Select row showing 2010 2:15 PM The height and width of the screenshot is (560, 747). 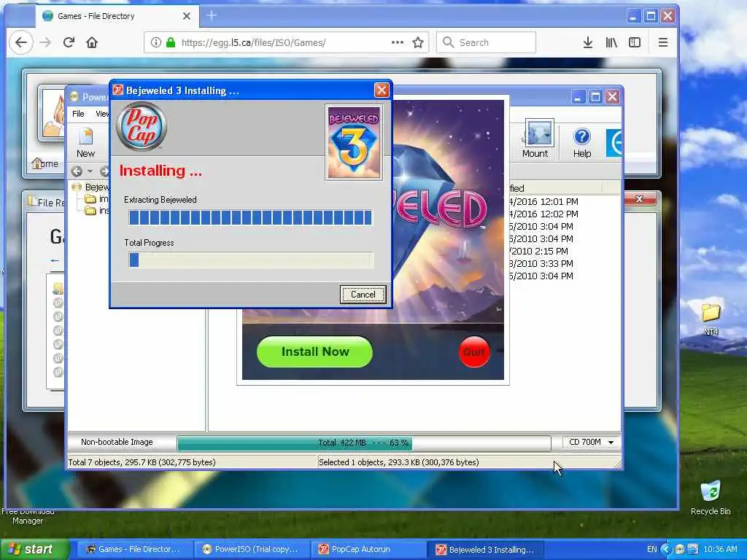(538, 252)
